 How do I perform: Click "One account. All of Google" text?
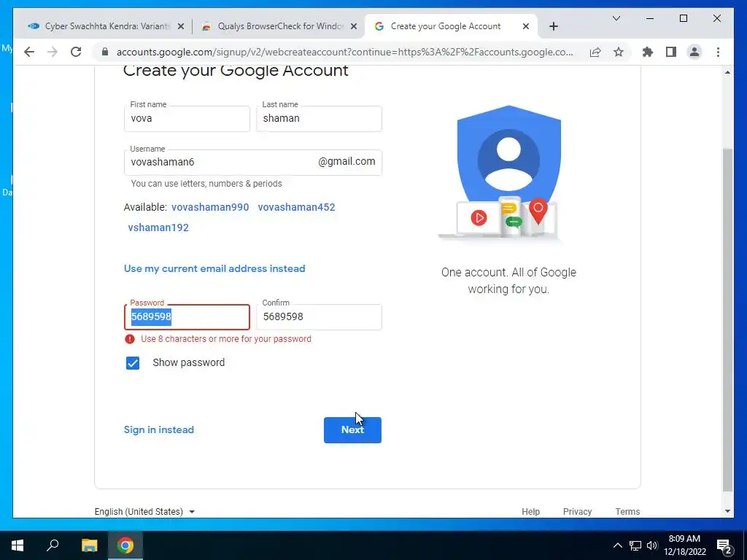coord(508,273)
